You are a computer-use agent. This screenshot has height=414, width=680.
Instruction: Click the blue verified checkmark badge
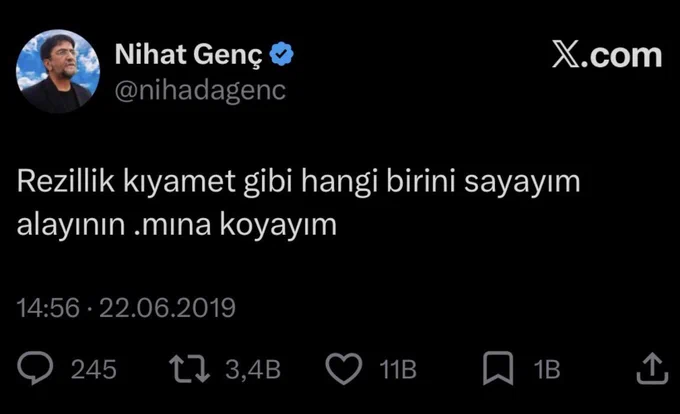tap(281, 54)
